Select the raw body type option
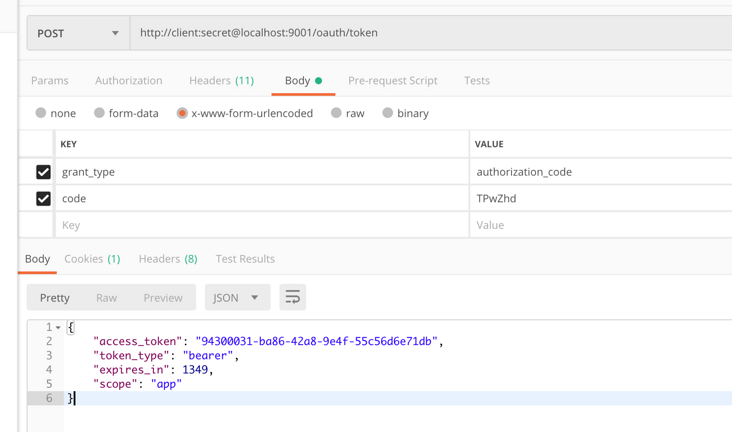The width and height of the screenshot is (732, 432). click(x=336, y=113)
